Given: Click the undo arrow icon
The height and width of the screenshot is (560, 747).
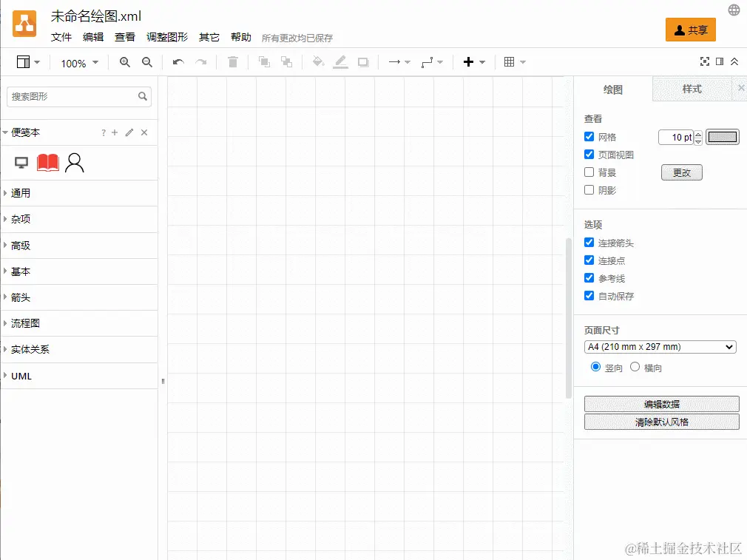Looking at the screenshot, I should [x=178, y=62].
